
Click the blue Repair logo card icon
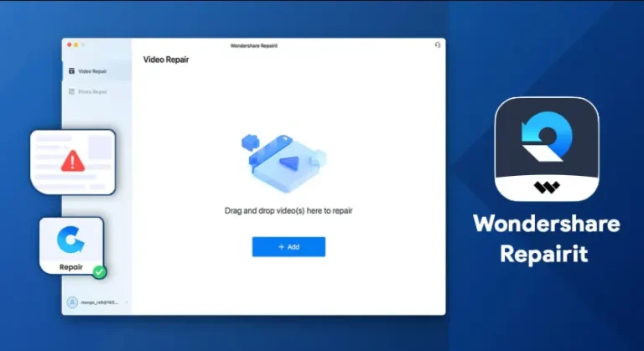(x=70, y=240)
